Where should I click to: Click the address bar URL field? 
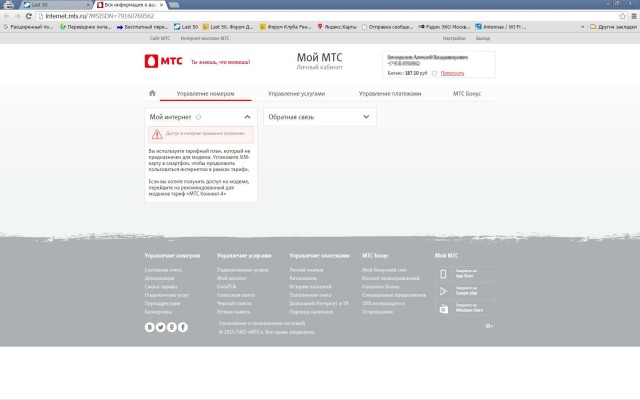[x=327, y=16]
